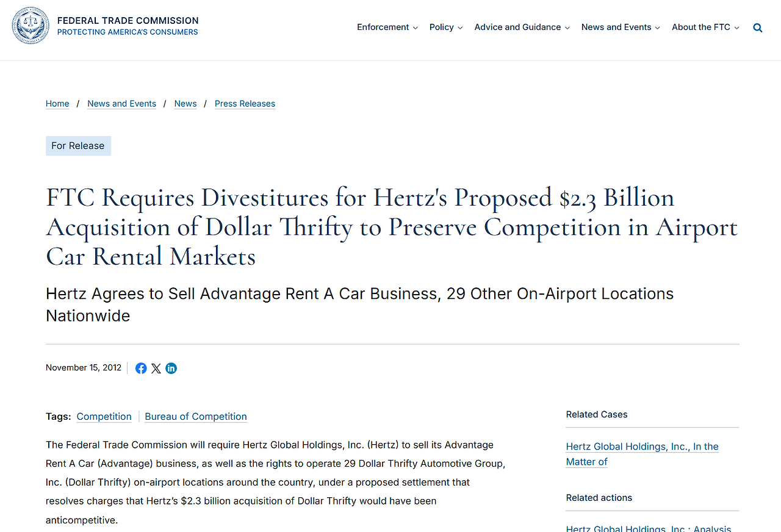This screenshot has height=532, width=781.
Task: Expand the Advice and Guidance menu
Action: (522, 27)
